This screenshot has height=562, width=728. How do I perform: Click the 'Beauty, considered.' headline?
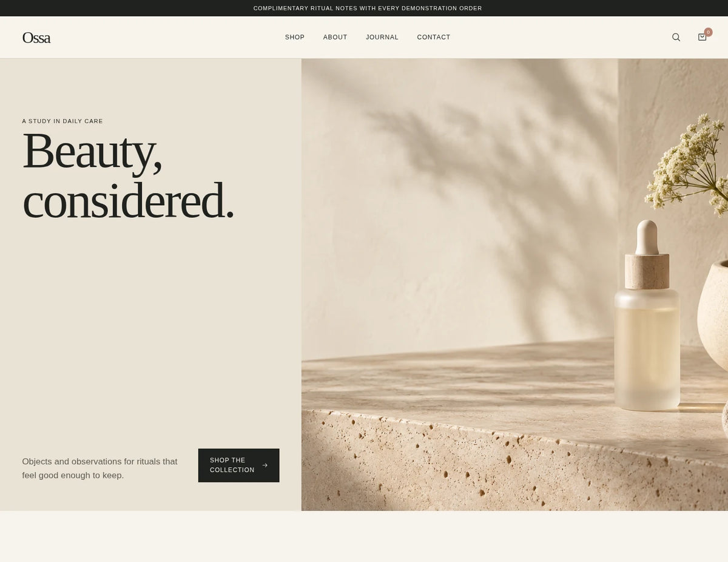click(x=128, y=175)
